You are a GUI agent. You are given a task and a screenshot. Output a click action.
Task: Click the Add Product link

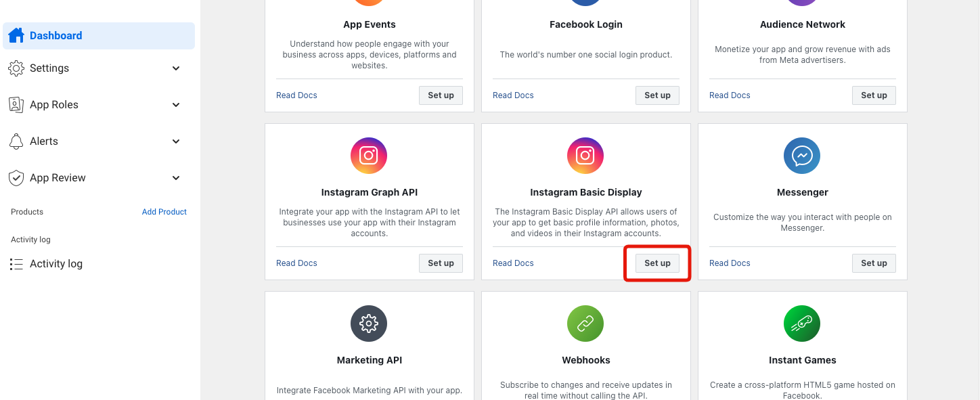[x=164, y=211]
